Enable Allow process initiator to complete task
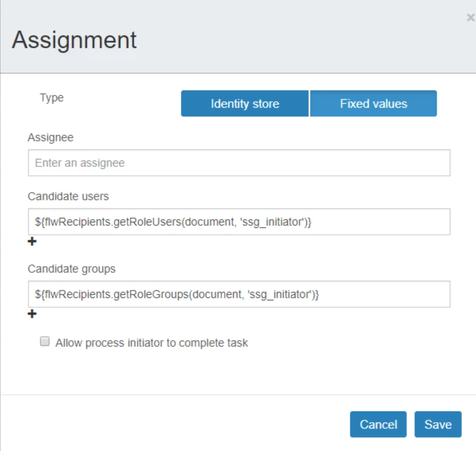Image resolution: width=476 pixels, height=451 pixels. pos(45,341)
